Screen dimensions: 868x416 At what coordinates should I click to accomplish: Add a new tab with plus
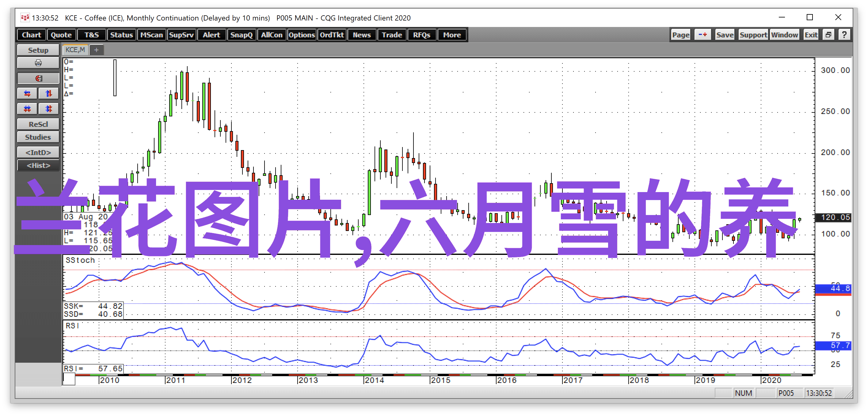point(96,50)
